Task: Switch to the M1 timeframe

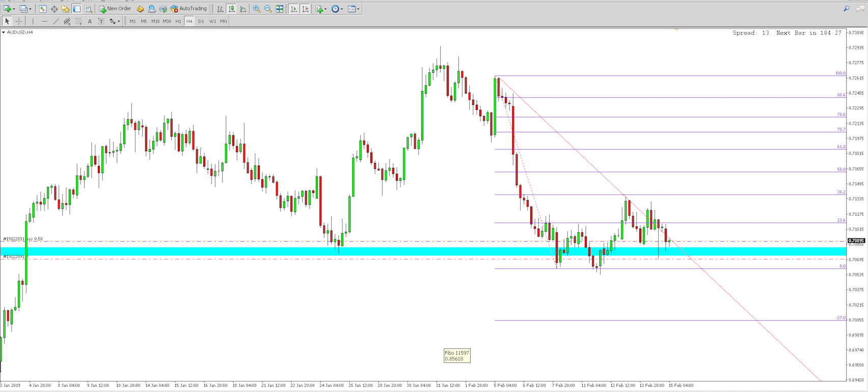Action: click(x=132, y=21)
